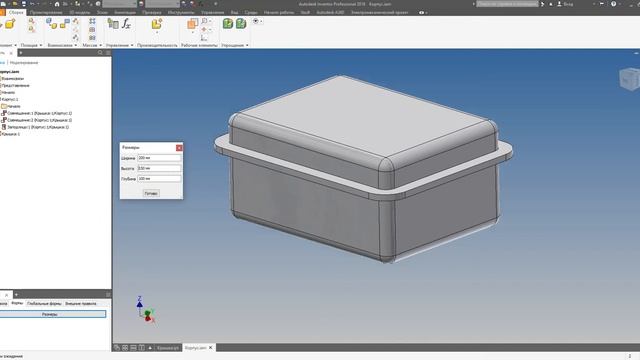640x360 pixels.
Task: Click the Save icon in quick access toolbar
Action: coord(24,4)
